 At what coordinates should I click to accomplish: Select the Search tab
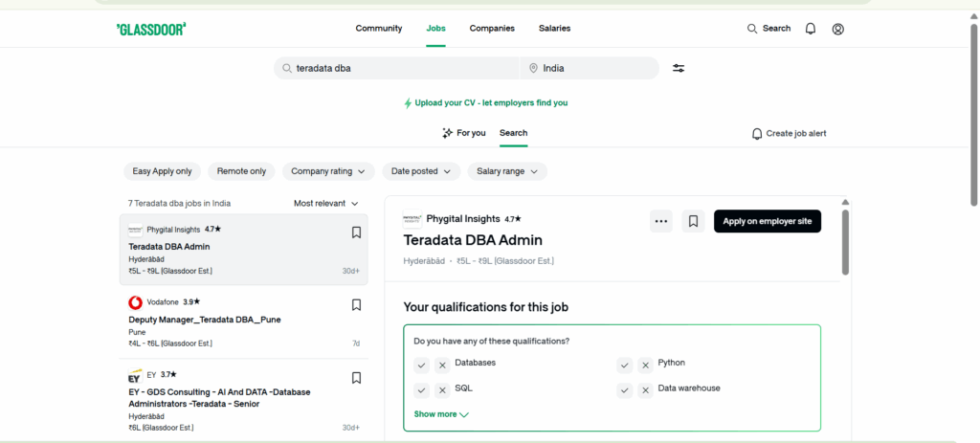pos(513,133)
